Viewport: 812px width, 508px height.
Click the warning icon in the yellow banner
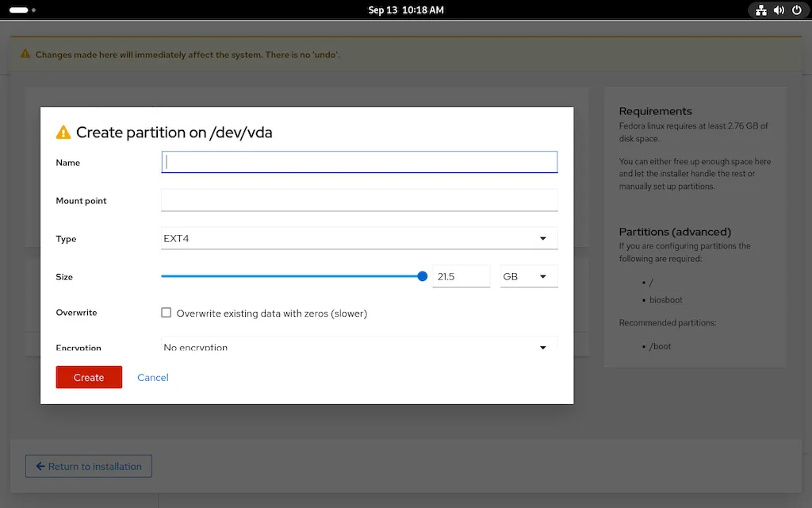(x=25, y=54)
